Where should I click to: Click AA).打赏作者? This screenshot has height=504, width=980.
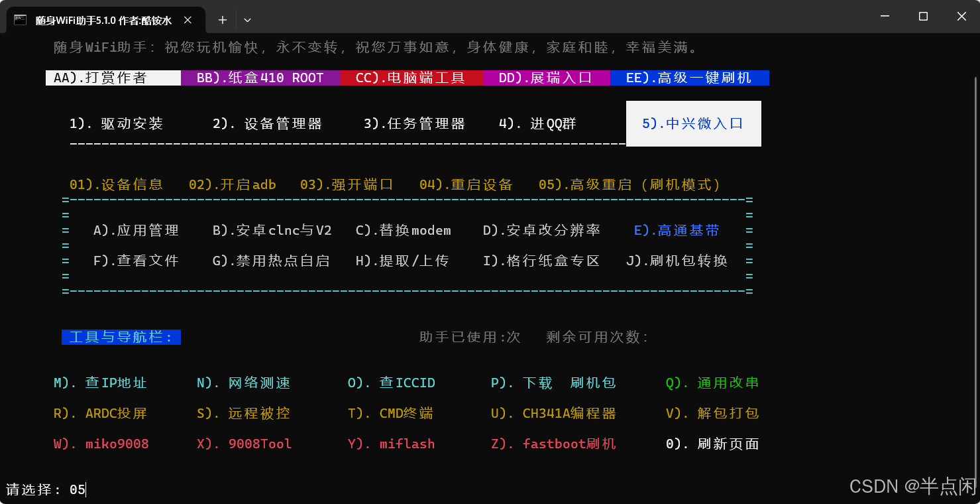click(111, 78)
